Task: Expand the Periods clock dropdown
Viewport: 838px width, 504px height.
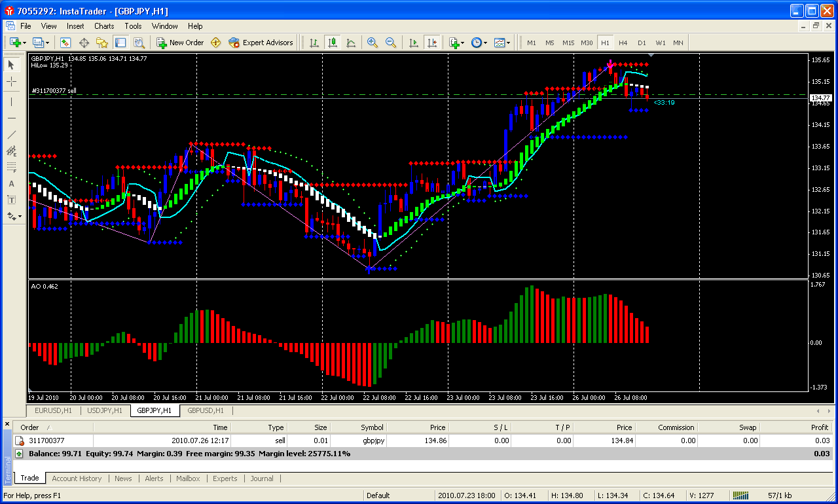Action: (478, 43)
